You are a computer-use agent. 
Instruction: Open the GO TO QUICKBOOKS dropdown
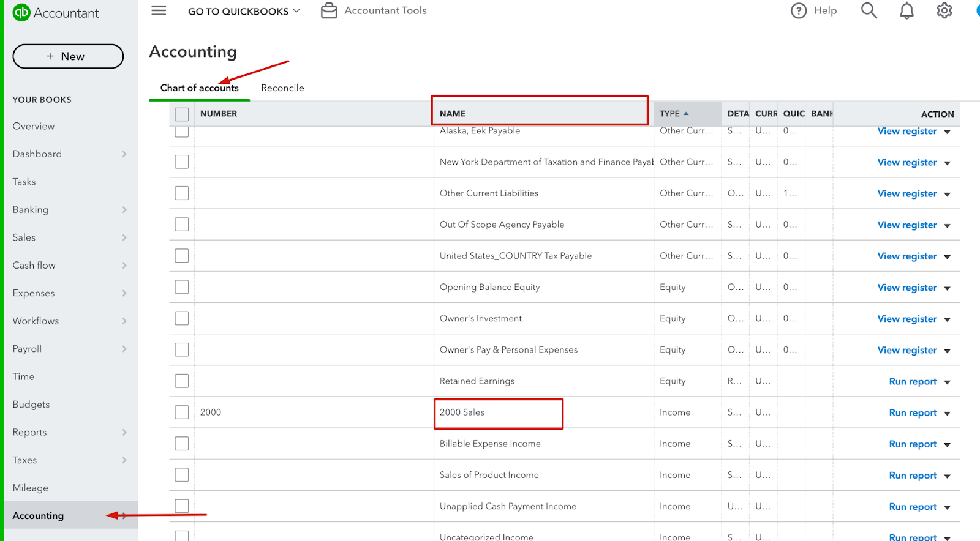point(244,12)
